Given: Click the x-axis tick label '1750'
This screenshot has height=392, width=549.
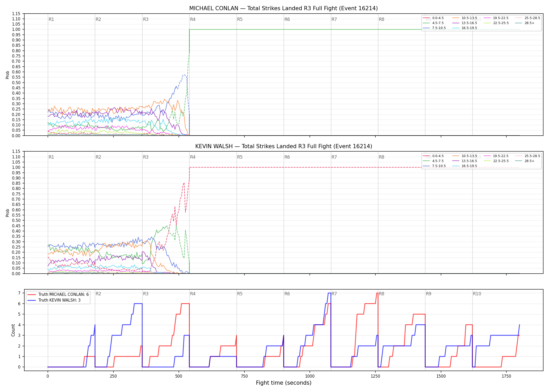Looking at the screenshot, I should click(506, 376).
